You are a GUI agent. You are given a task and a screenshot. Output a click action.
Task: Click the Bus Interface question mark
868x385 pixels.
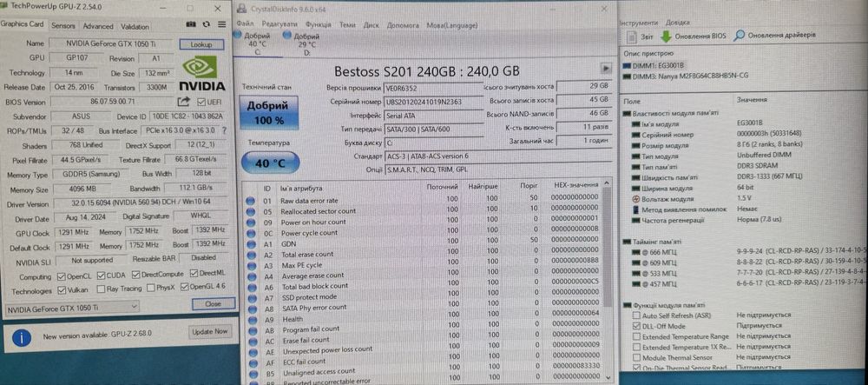tap(224, 130)
